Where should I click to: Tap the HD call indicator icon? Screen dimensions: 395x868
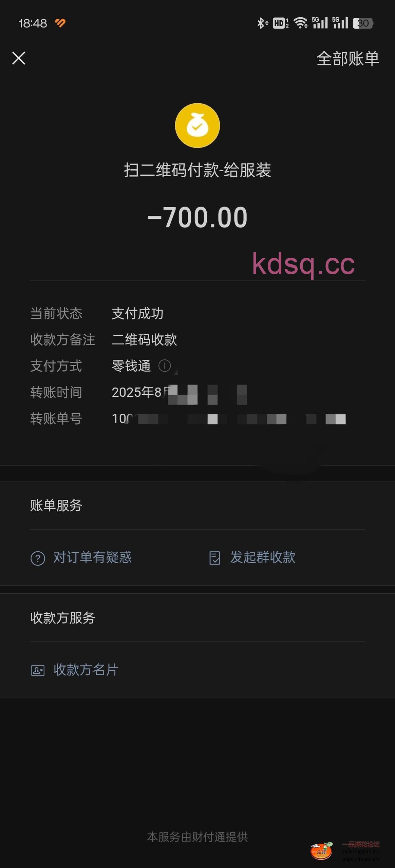pos(280,23)
